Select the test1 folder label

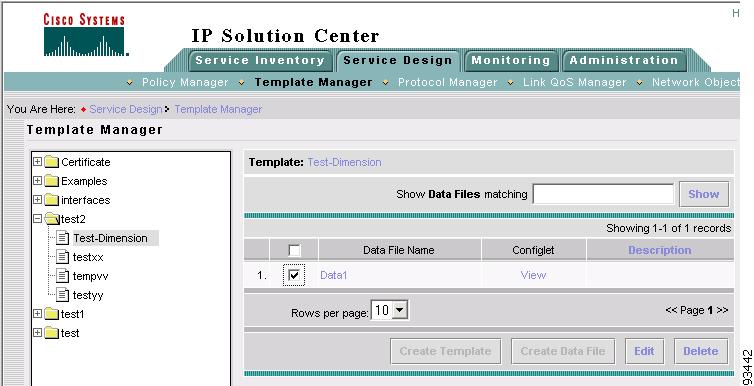pos(73,314)
